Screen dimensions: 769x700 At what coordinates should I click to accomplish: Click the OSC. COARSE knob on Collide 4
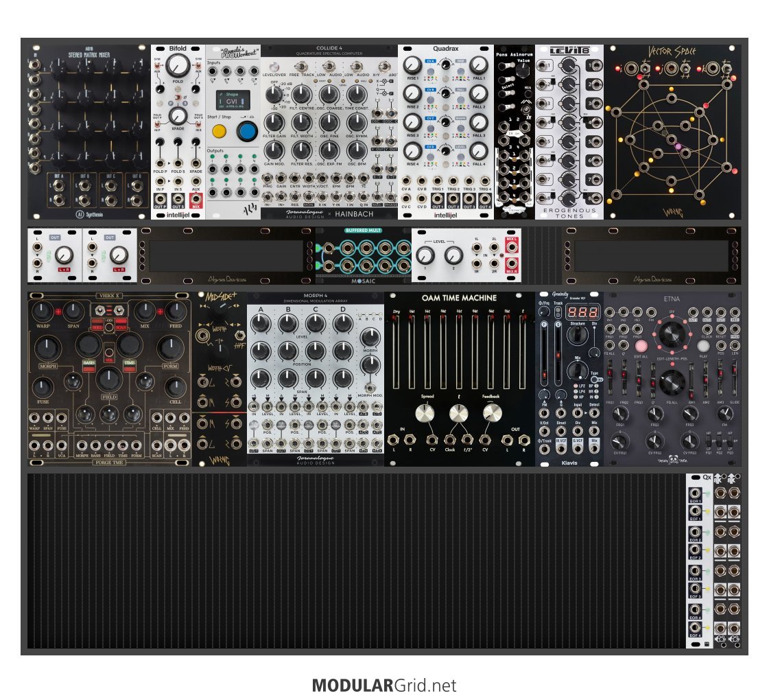329,94
